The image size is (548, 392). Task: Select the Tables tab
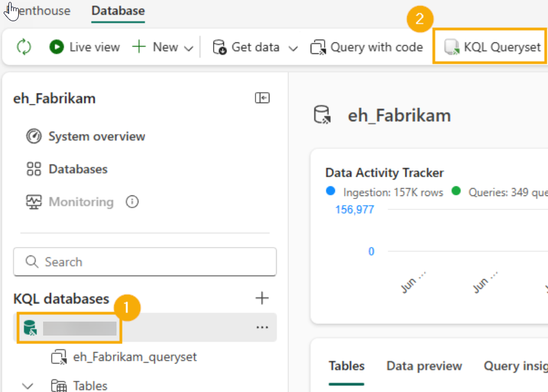[x=347, y=366]
